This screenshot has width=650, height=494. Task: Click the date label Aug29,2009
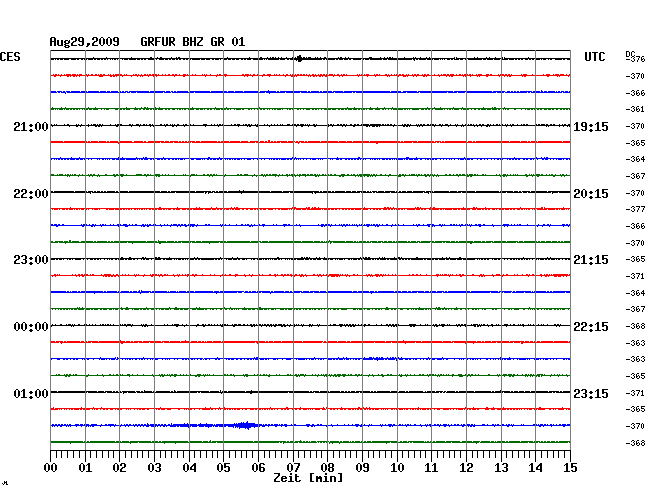84,42
